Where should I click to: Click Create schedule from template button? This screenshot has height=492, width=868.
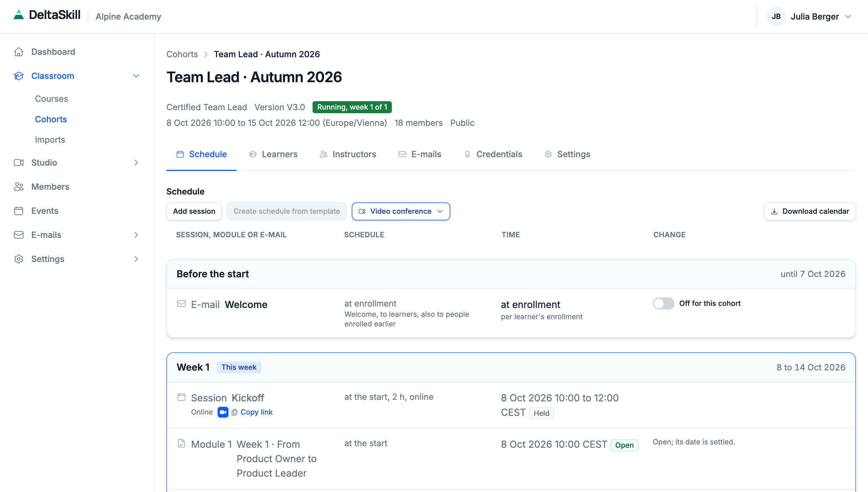286,211
